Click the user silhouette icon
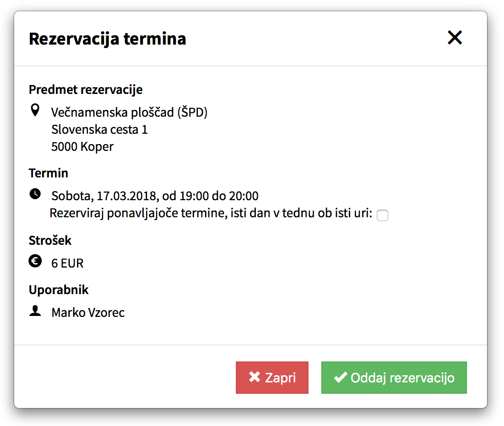The height and width of the screenshot is (426, 504). point(35,311)
